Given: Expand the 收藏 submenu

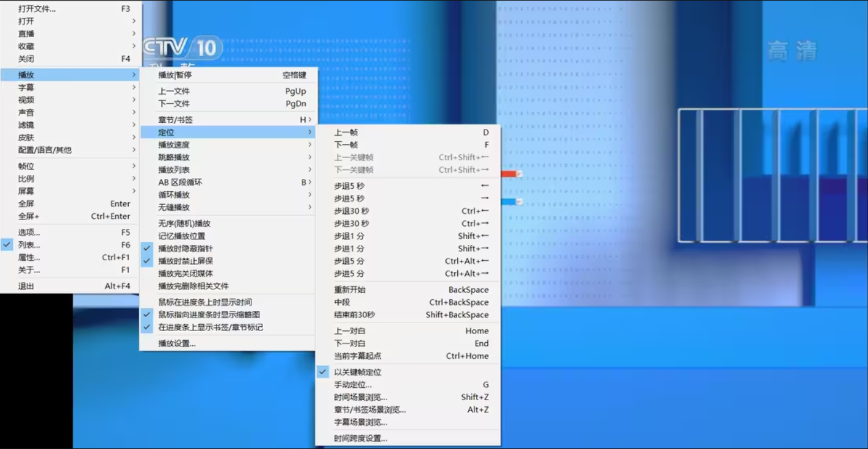Looking at the screenshot, I should 71,46.
